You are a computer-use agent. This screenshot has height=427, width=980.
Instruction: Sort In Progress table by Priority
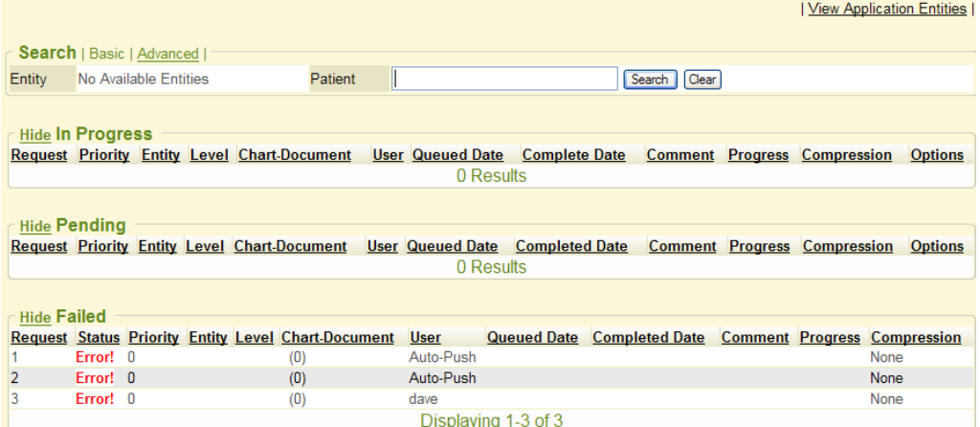tap(103, 155)
